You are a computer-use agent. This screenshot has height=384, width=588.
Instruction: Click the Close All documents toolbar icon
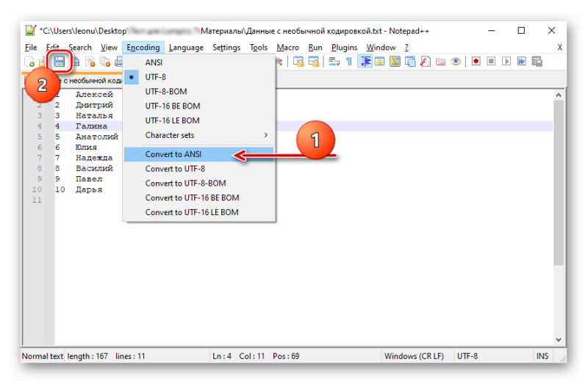[105, 62]
